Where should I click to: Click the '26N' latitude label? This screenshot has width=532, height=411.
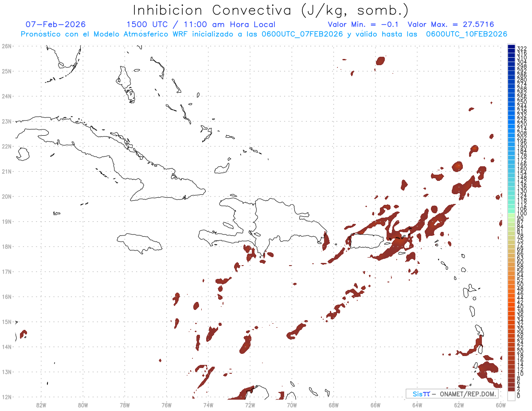click(6, 46)
